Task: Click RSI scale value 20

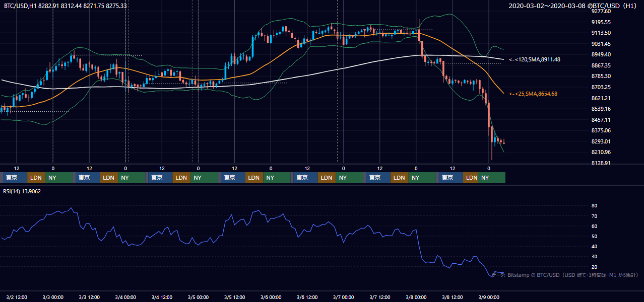Action: point(594,267)
